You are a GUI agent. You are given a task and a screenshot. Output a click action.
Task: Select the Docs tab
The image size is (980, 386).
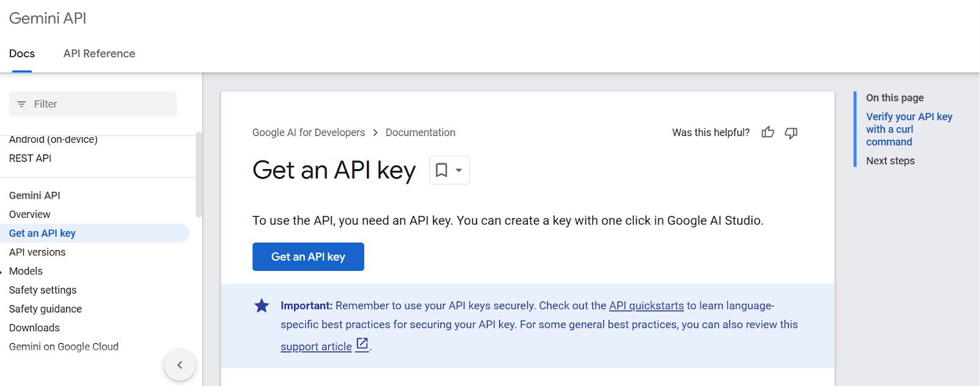point(22,54)
